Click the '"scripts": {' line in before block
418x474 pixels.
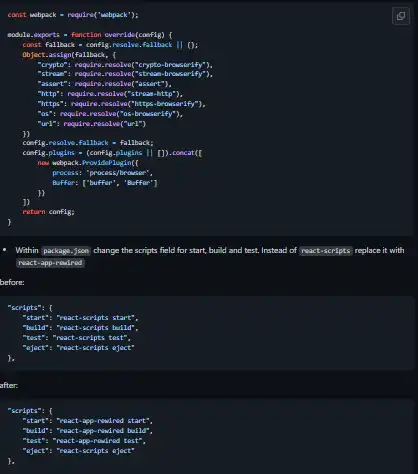(x=30, y=308)
